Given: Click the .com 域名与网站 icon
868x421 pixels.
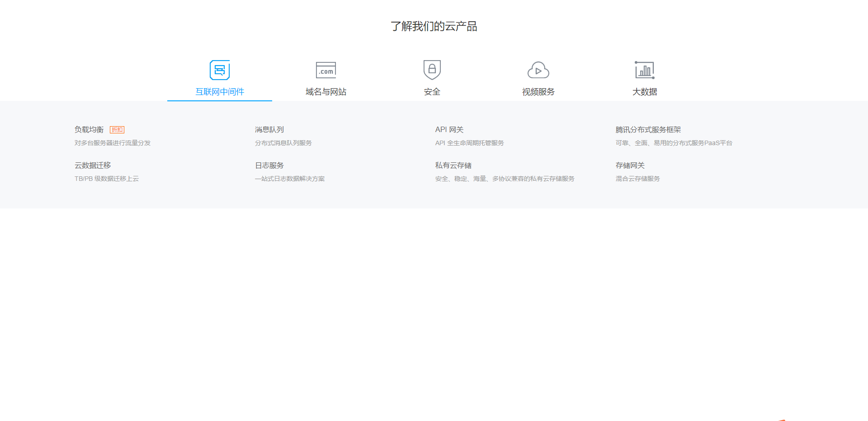Looking at the screenshot, I should [x=326, y=70].
